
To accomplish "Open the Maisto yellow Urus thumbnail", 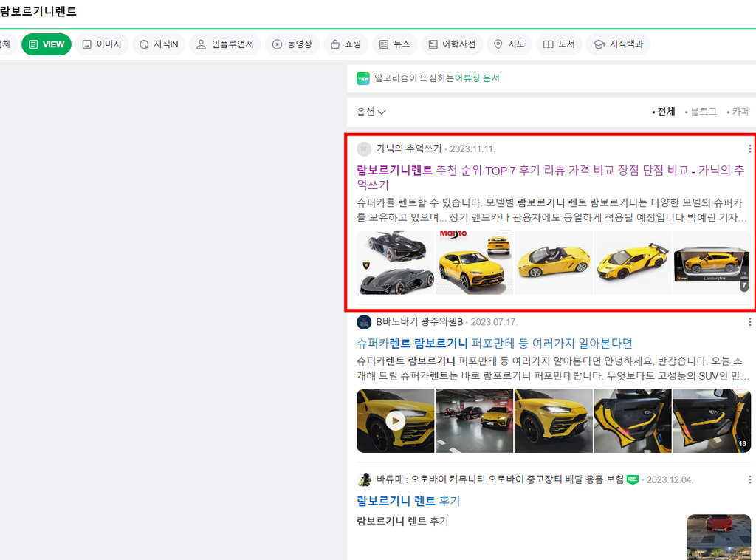I will (475, 262).
